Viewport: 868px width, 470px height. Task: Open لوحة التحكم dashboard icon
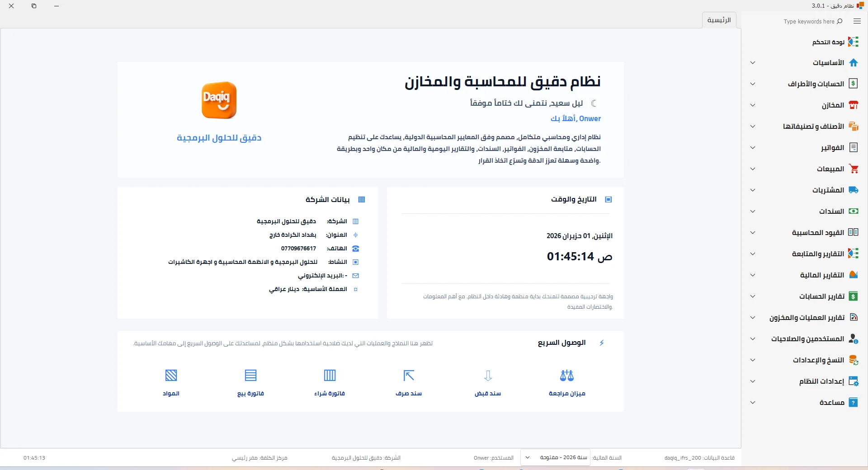point(853,42)
